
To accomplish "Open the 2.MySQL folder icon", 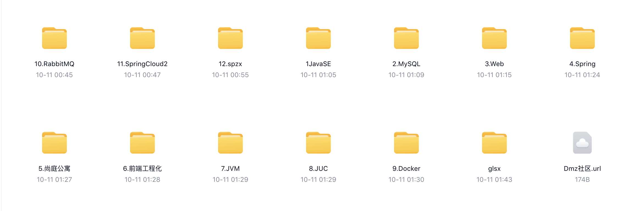I will pos(406,38).
